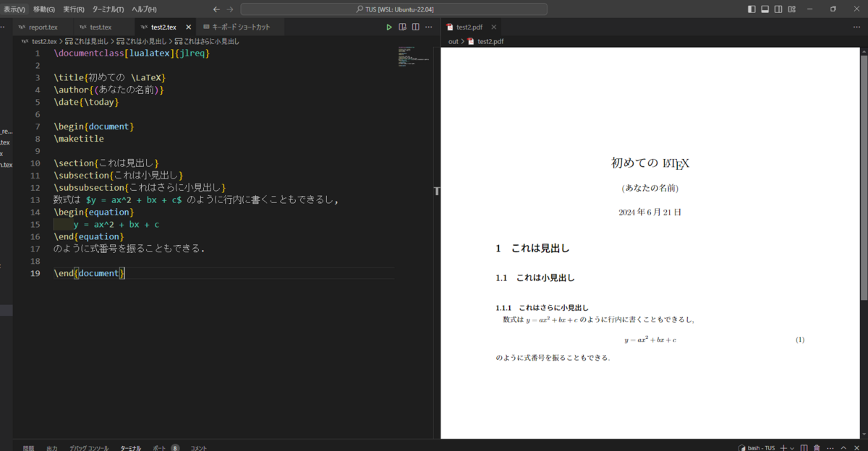868x451 pixels.
Task: Toggle the primary sidebar visibility
Action: 752,8
